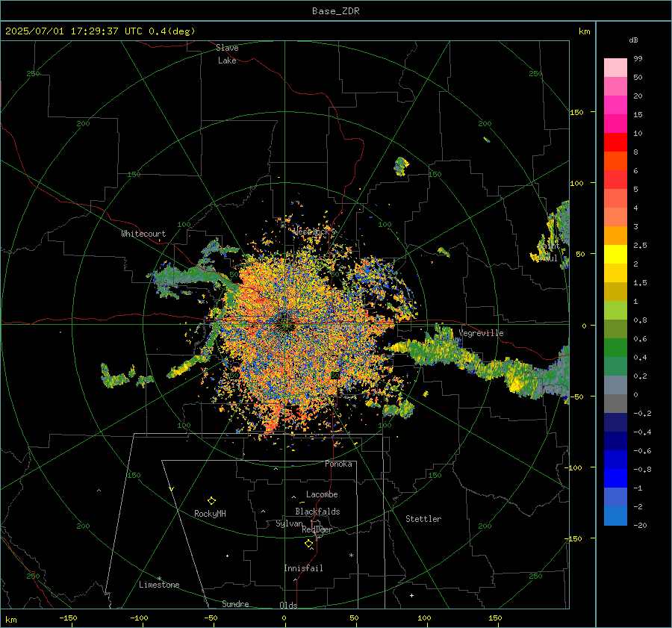The image size is (672, 628).
Task: Click the Base_ZDR title text
Action: click(x=335, y=11)
